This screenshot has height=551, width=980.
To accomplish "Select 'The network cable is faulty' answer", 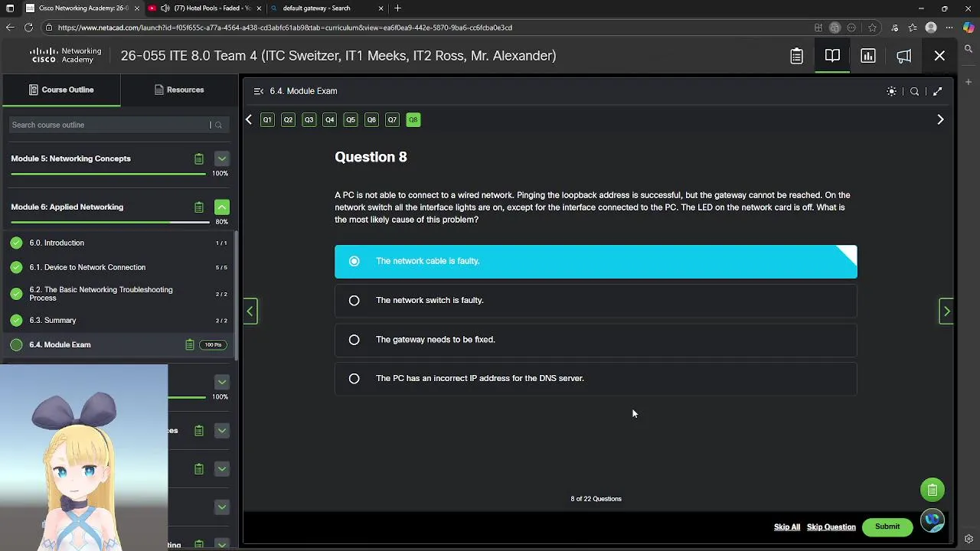I will click(596, 262).
